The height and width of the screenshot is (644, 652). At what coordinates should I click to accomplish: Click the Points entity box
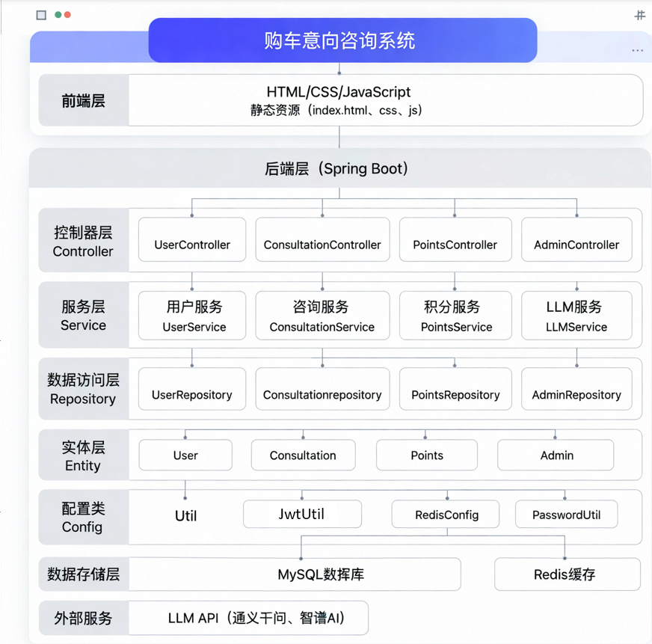pyautogui.click(x=427, y=455)
